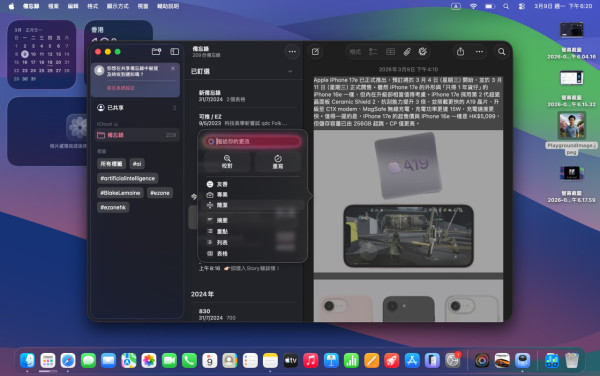Screen dimensions: 600x376
Task: Select the 備忘錄 folder under iCloud
Action: tap(137, 135)
